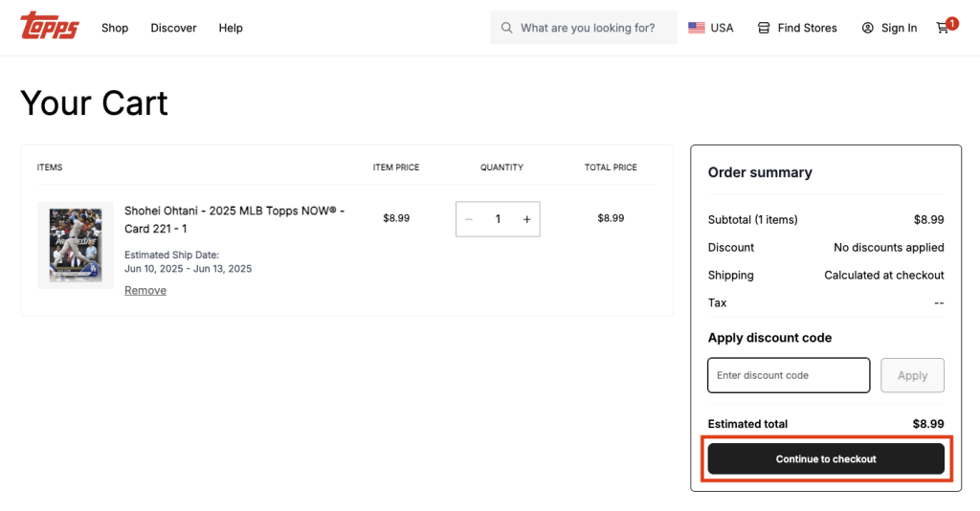
Task: Open the Discover menu
Action: coord(173,28)
